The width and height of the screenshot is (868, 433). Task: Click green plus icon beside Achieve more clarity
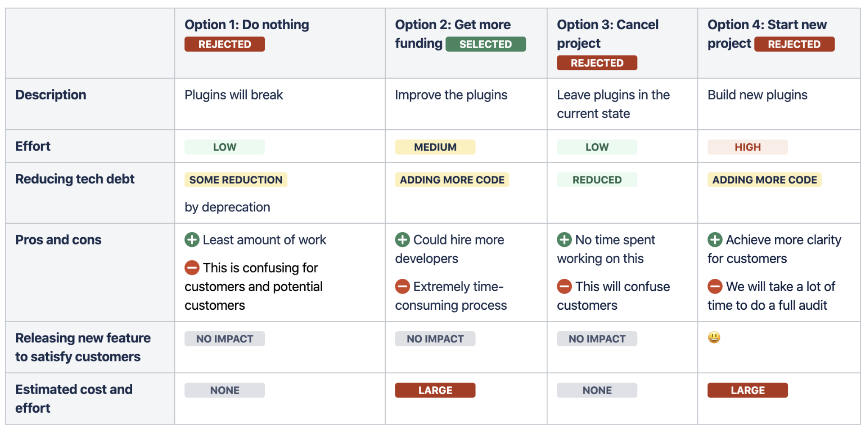pos(715,240)
